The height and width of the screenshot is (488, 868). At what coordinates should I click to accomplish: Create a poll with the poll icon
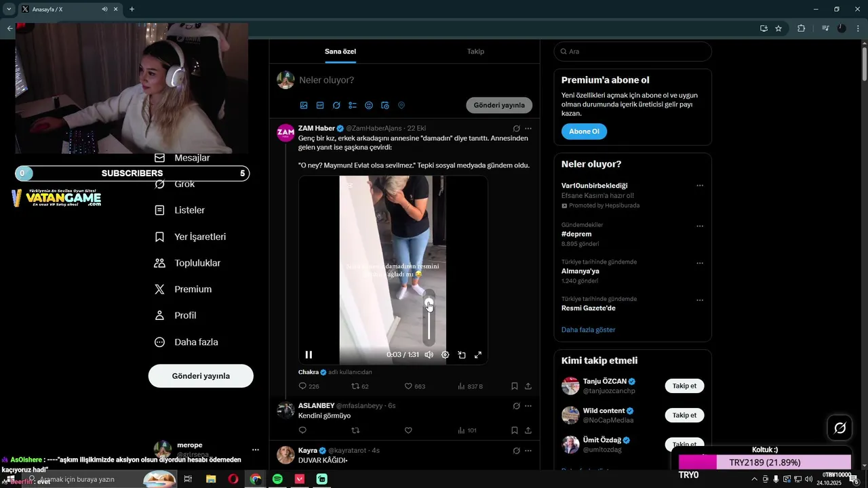point(353,106)
